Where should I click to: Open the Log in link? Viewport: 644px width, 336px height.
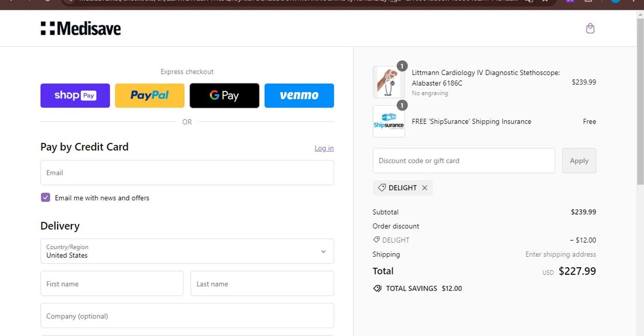click(x=324, y=148)
